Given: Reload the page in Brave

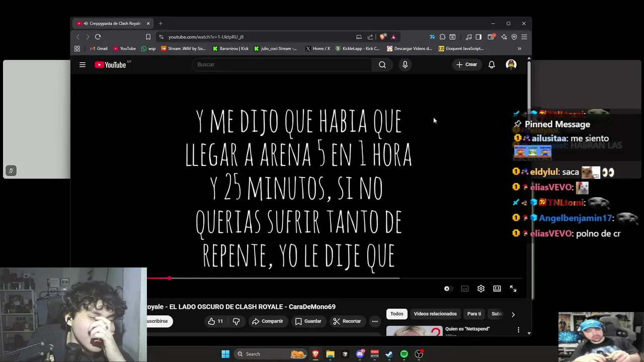Looking at the screenshot, I should click(98, 37).
